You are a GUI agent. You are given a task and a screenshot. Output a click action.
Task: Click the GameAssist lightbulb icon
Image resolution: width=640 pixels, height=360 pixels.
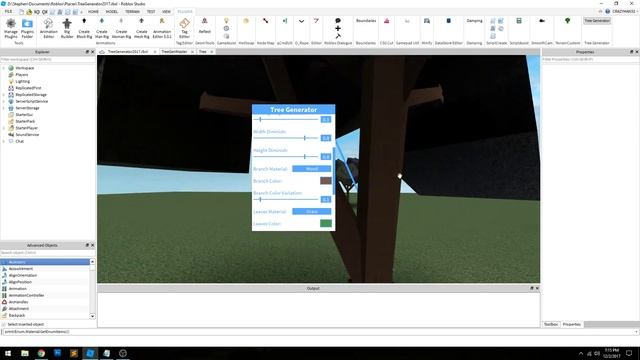point(226,20)
